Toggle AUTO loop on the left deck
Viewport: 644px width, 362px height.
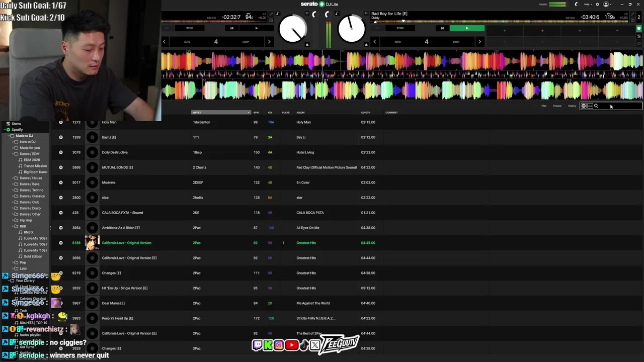point(187,42)
